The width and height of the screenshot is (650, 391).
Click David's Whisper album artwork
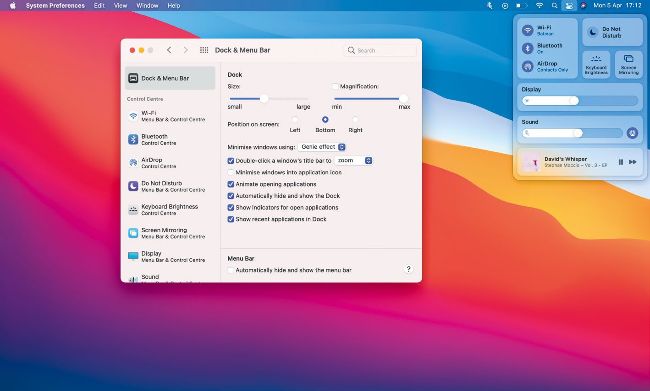(x=531, y=162)
